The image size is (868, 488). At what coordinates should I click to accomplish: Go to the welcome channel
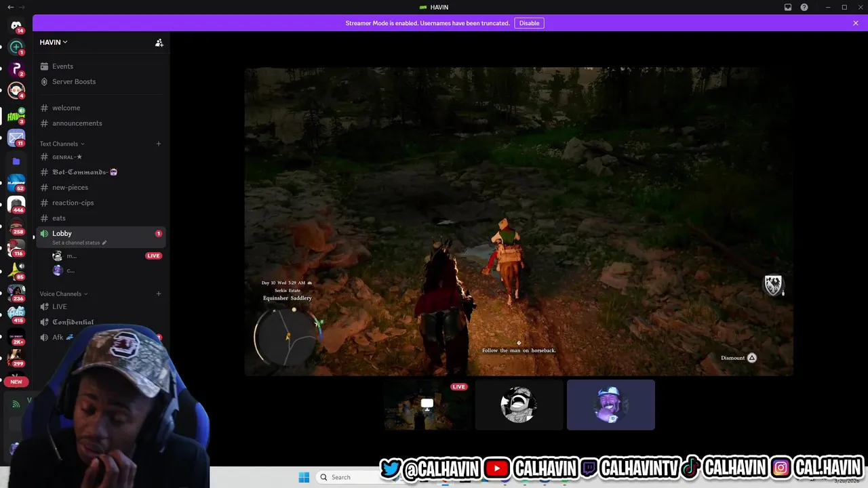[100, 108]
